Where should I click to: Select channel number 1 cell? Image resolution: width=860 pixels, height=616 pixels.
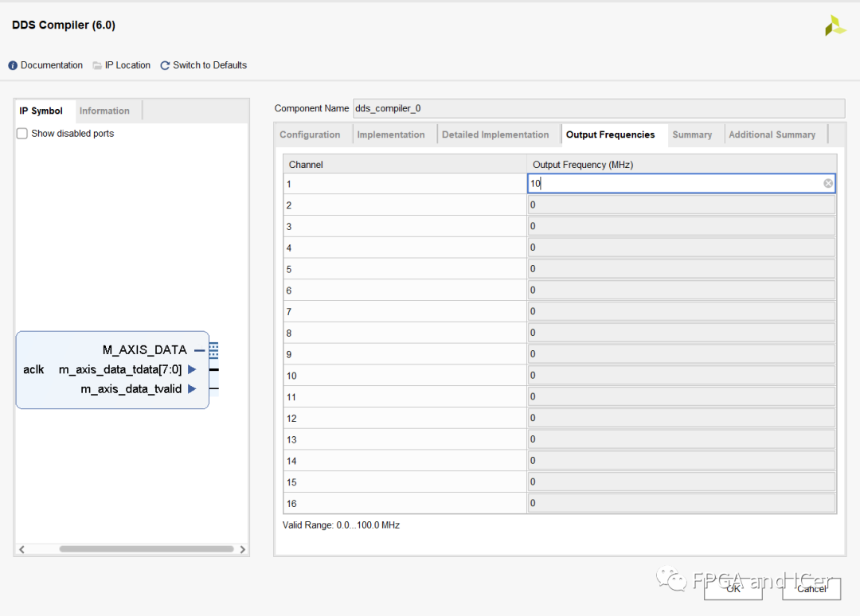405,184
